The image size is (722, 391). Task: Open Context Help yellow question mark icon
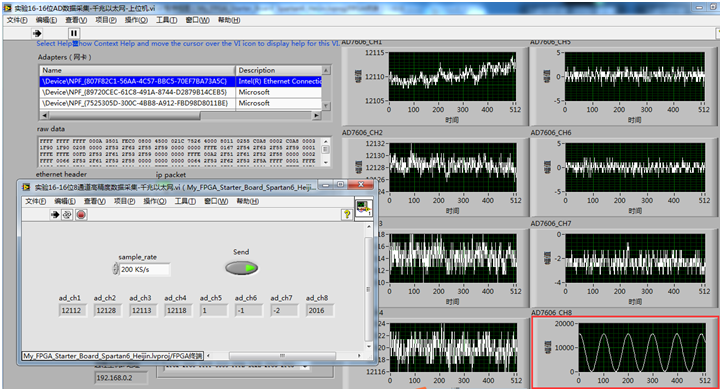[x=347, y=214]
